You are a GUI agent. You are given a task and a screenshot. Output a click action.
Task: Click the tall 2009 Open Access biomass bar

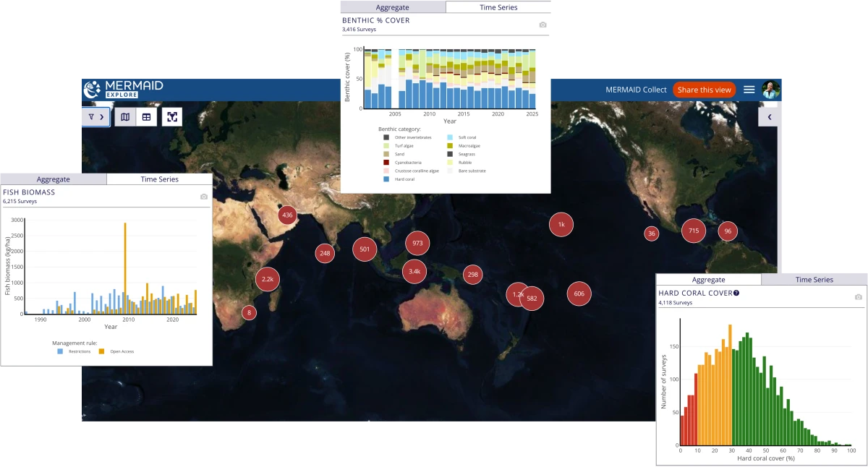[125, 268]
